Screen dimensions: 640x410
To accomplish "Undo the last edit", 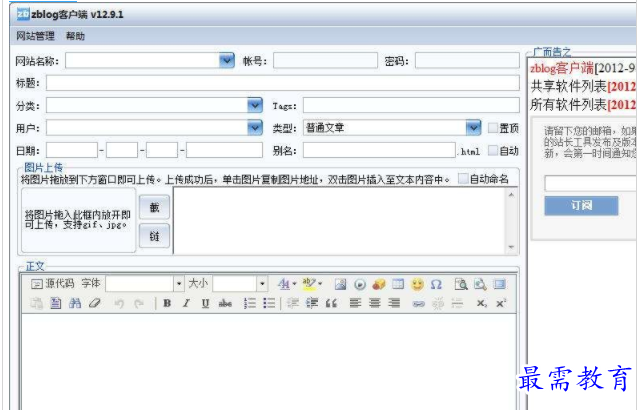I will (119, 303).
